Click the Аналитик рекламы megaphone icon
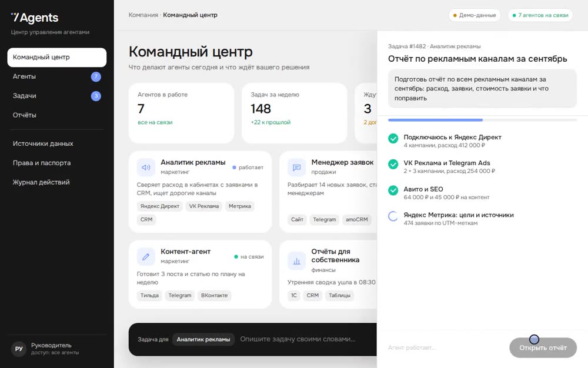Screen dimensions: 588x368 click(146, 168)
